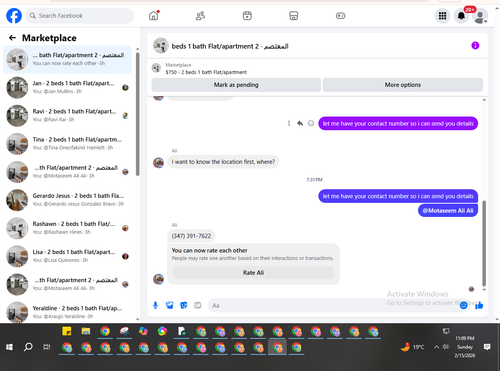The width and height of the screenshot is (500, 371).
Task: Click the More options button
Action: point(403,85)
